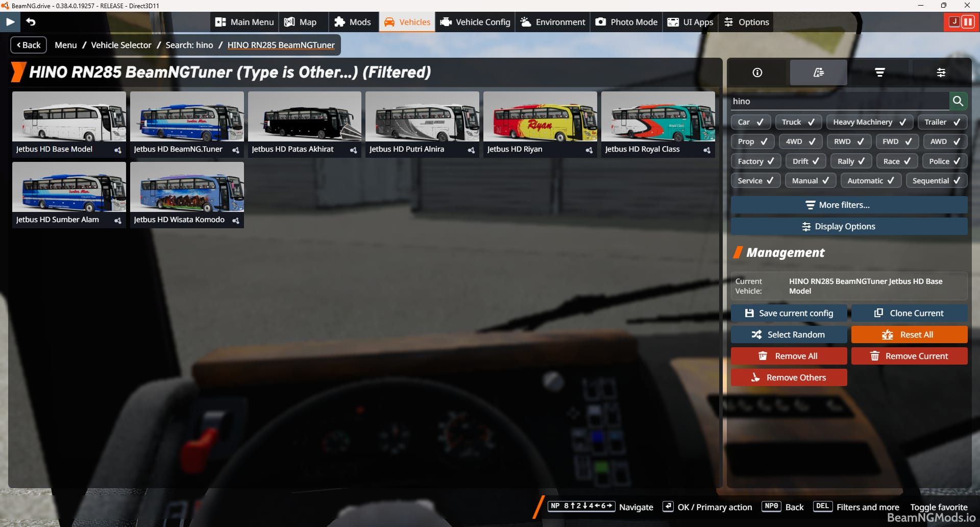Click the Remove Others button
980x527 pixels.
(x=789, y=377)
